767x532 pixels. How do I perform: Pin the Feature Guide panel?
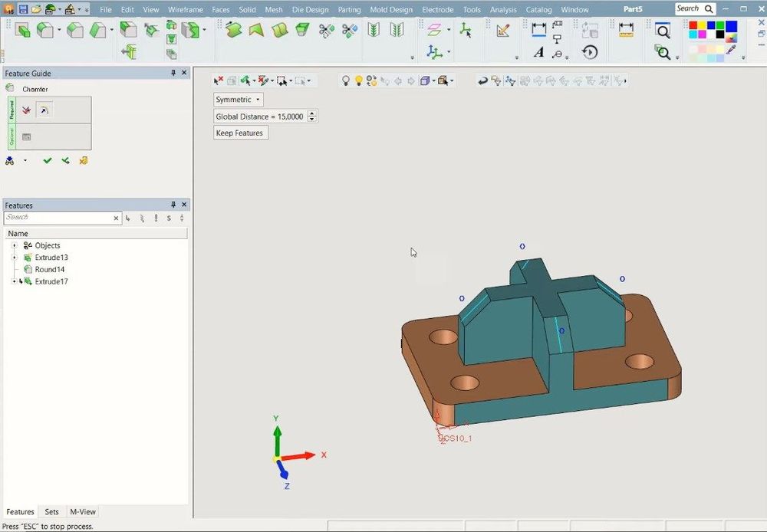coord(173,73)
